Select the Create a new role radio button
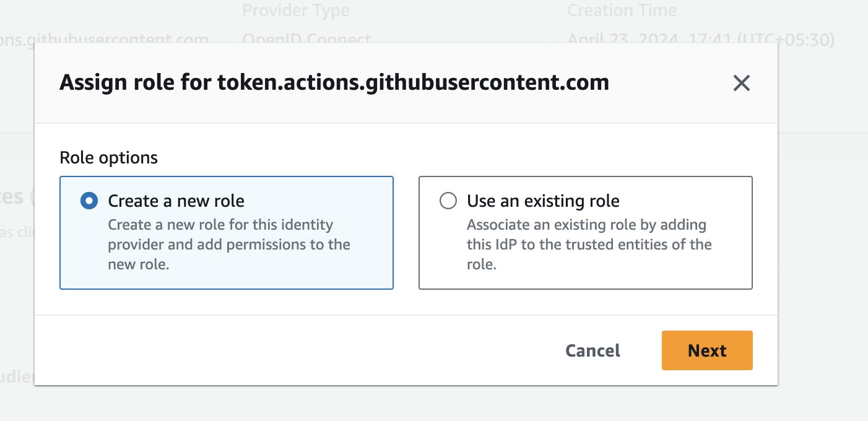 coord(89,201)
